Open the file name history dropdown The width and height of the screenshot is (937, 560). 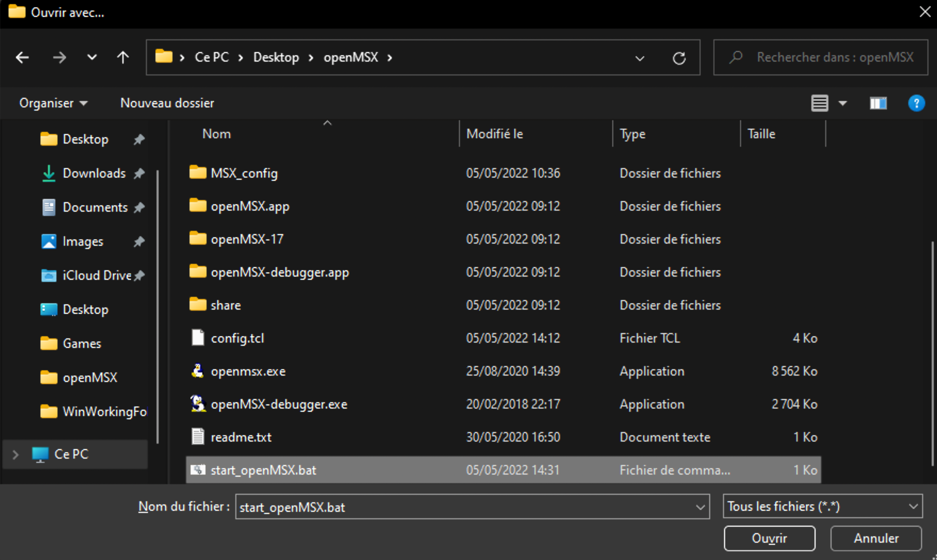700,507
